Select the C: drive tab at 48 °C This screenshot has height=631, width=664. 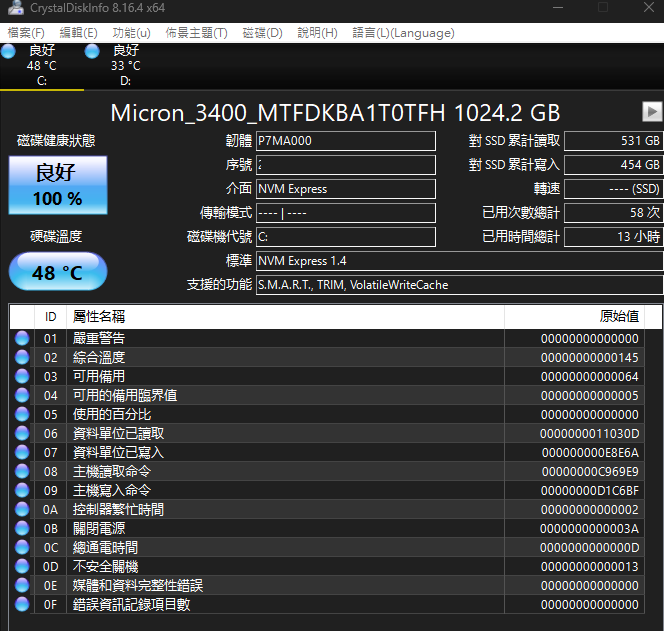pos(42,66)
